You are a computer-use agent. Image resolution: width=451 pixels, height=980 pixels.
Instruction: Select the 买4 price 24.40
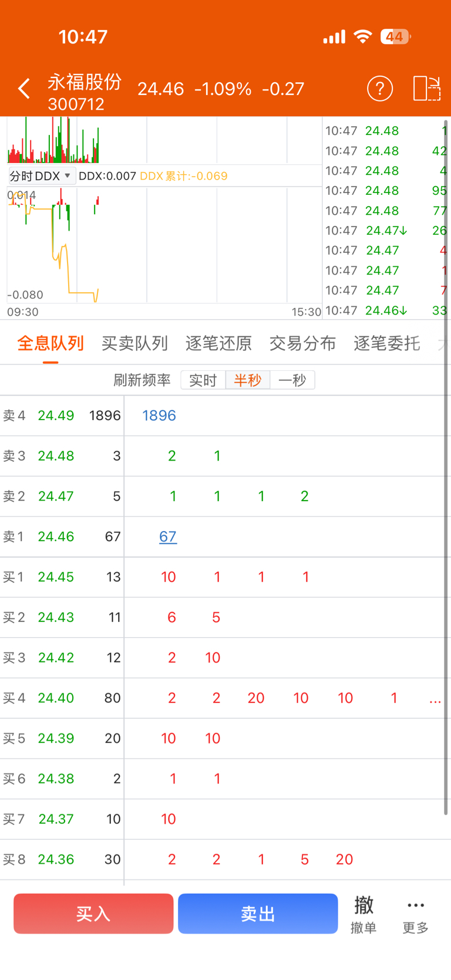click(56, 698)
